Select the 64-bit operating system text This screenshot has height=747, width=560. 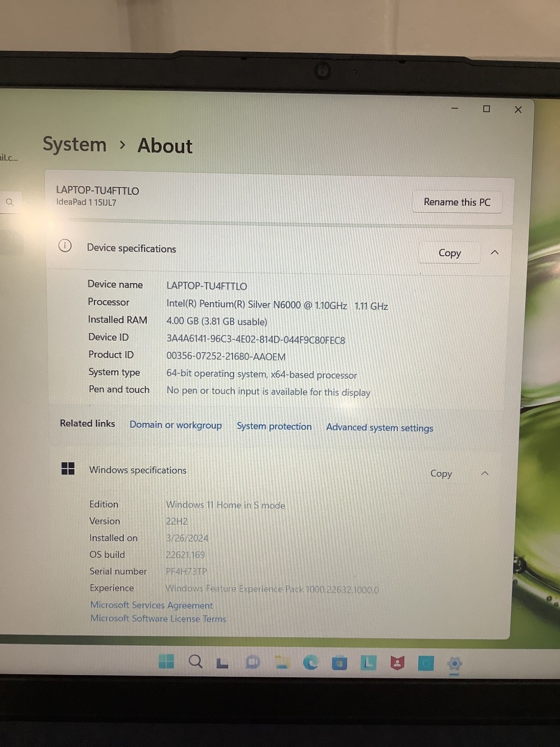[x=262, y=374]
